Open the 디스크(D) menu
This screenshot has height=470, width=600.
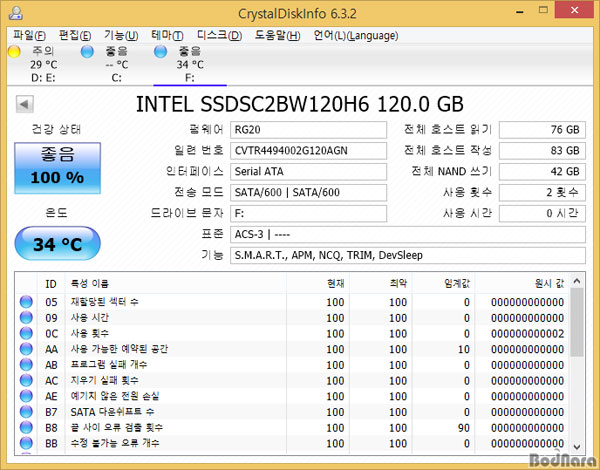tap(219, 36)
